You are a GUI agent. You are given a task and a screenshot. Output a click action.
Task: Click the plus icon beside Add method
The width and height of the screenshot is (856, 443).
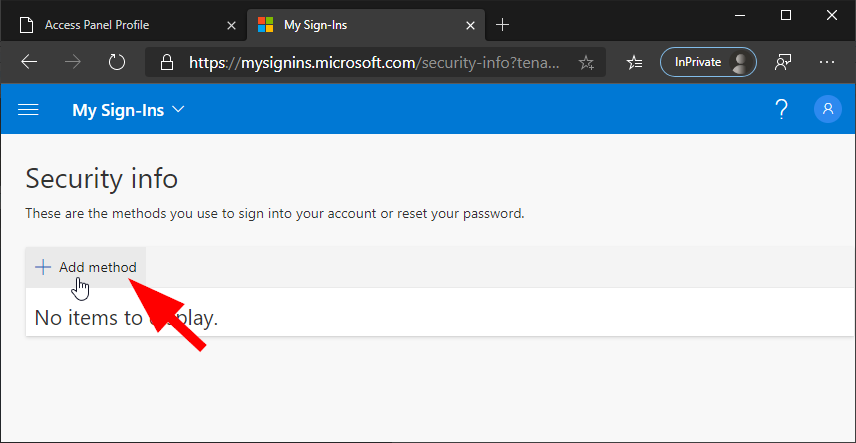[43, 267]
